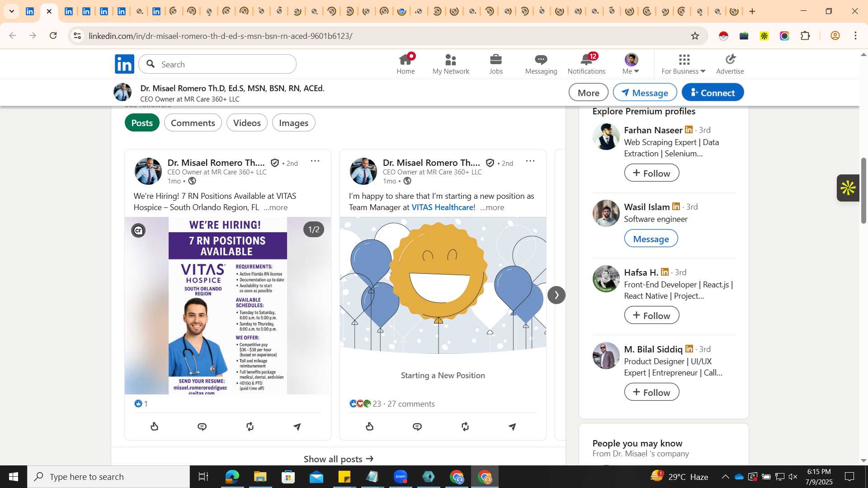The image size is (868, 488).
Task: Show next posts with carousel arrow
Action: (557, 295)
